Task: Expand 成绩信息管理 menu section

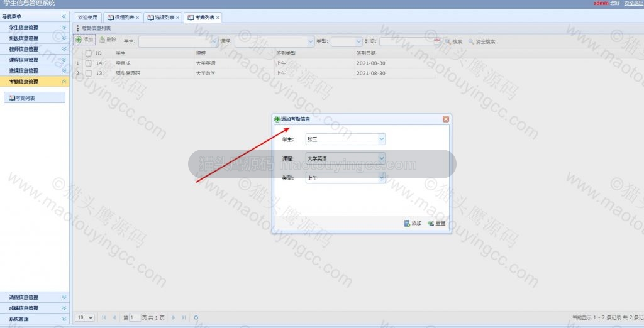Action: (35, 308)
